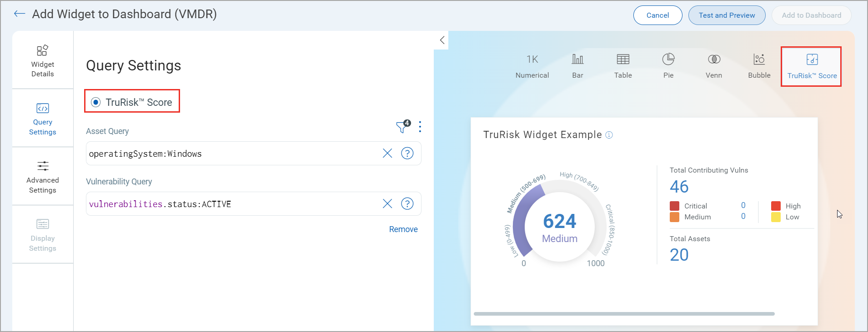Click the Medium orange color swatch
The height and width of the screenshot is (332, 868).
[674, 217]
